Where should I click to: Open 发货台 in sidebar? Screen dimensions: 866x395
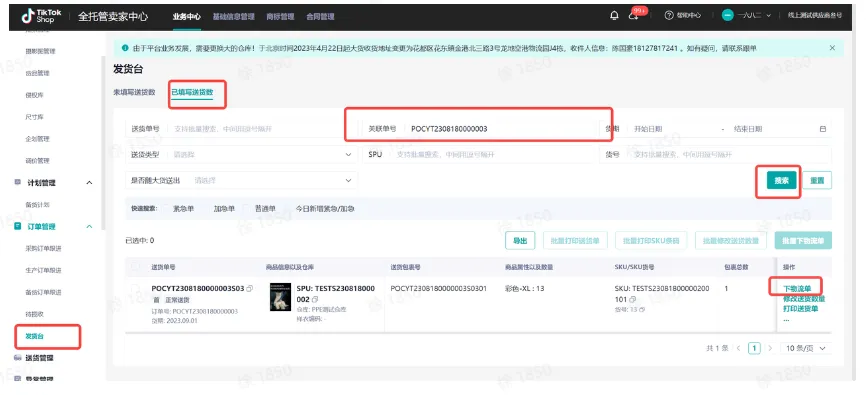tap(34, 336)
